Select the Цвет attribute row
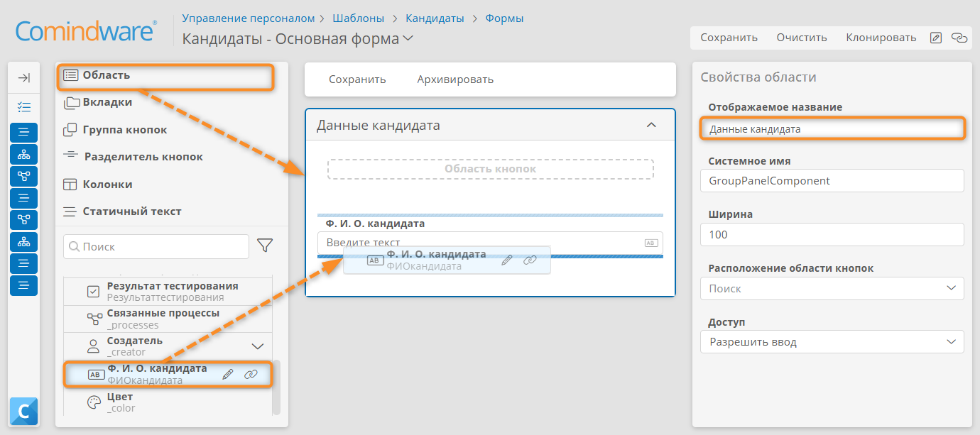 168,402
